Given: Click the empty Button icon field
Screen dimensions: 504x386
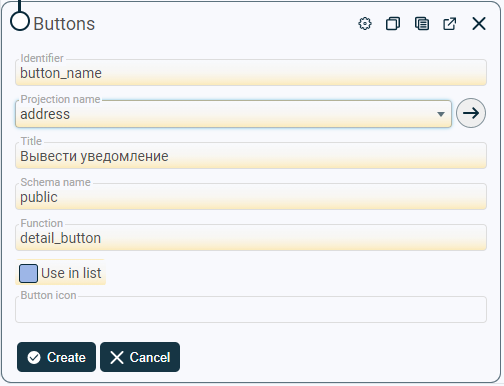Looking at the screenshot, I should [251, 310].
